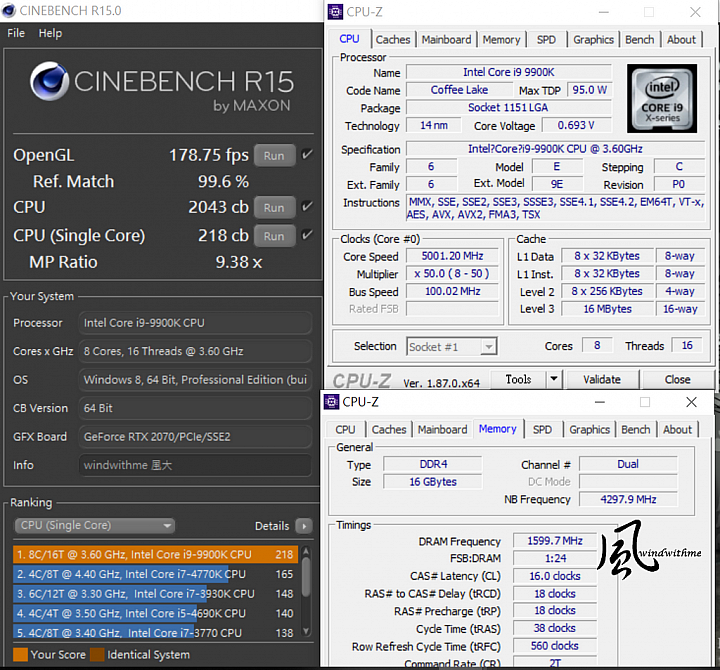Click the NB Frequency value 4297.9 MHz
Viewport: 720px width, 670px height.
click(x=628, y=499)
